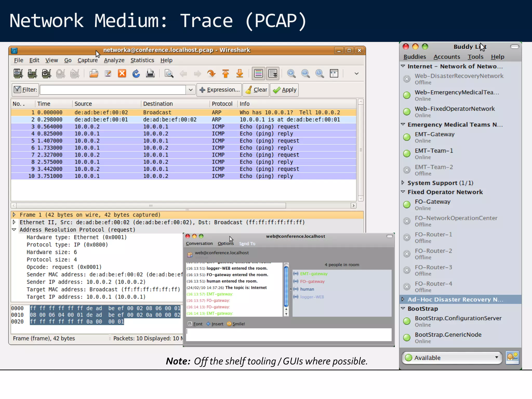
Task: Open a capture file via folder icon
Action: point(94,74)
